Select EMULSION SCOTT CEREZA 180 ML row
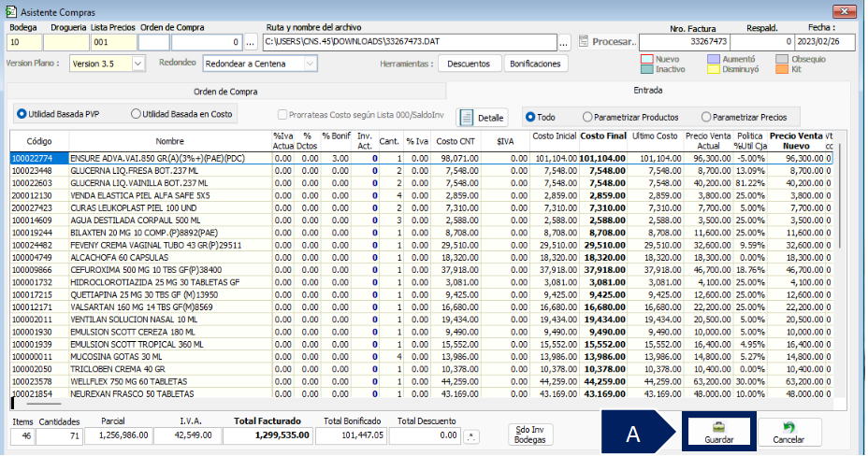The width and height of the screenshot is (868, 456). click(421, 332)
